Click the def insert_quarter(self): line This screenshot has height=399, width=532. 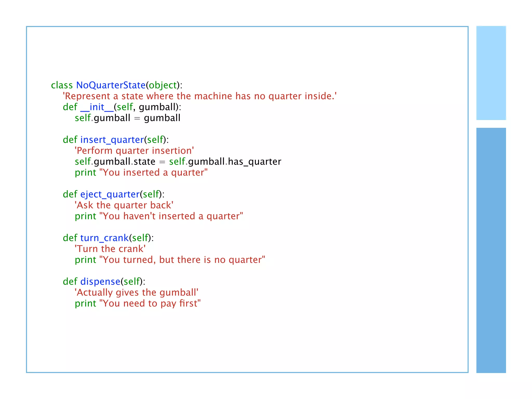click(116, 140)
